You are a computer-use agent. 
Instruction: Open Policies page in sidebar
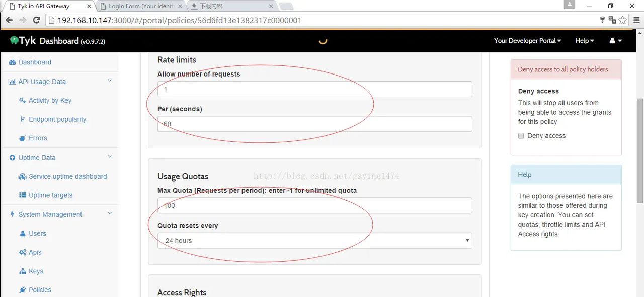(x=40, y=290)
